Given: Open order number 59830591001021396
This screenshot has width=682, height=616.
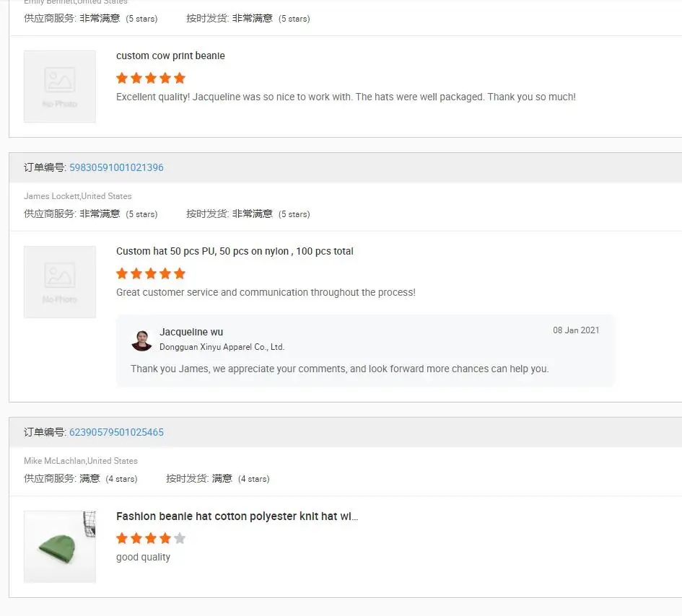Looking at the screenshot, I should tap(116, 167).
